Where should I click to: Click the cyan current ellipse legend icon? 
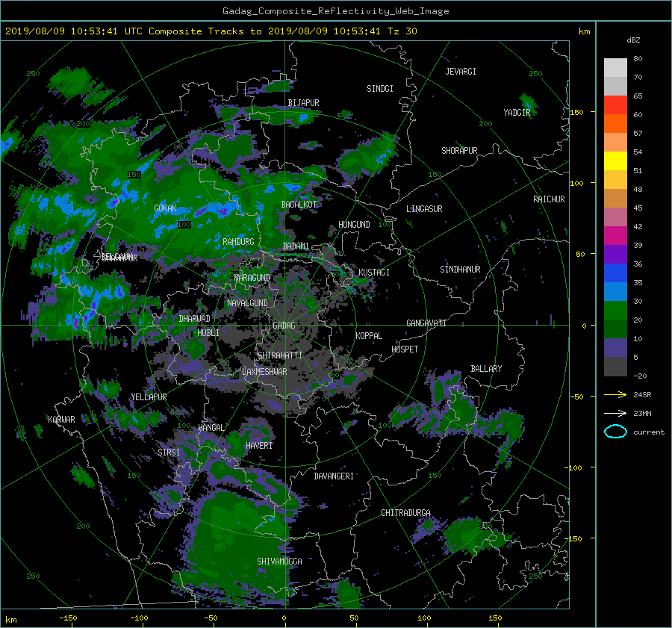click(x=615, y=432)
